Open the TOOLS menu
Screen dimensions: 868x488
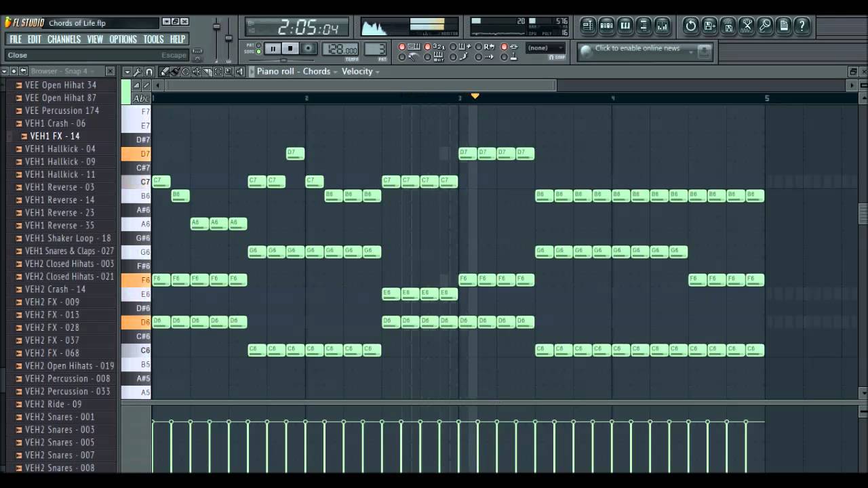click(x=153, y=39)
